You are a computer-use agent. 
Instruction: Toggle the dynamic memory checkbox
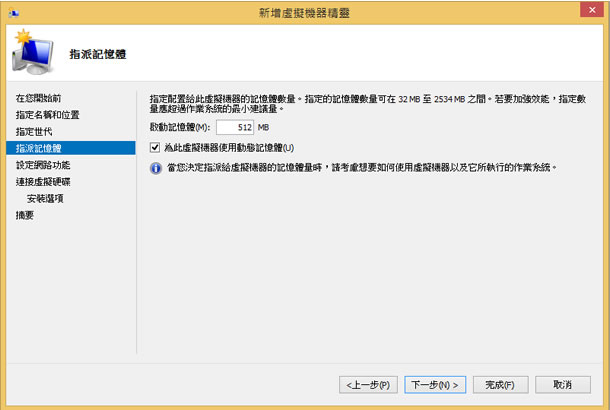[x=155, y=147]
